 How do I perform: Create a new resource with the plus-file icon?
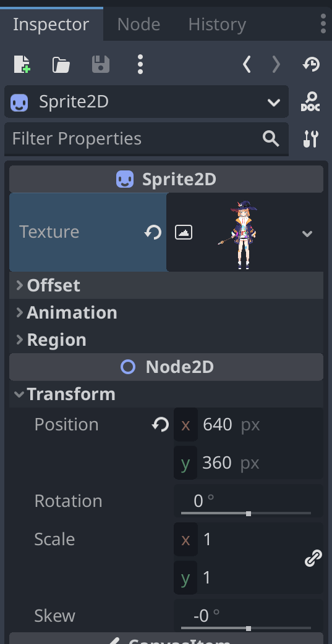click(22, 64)
